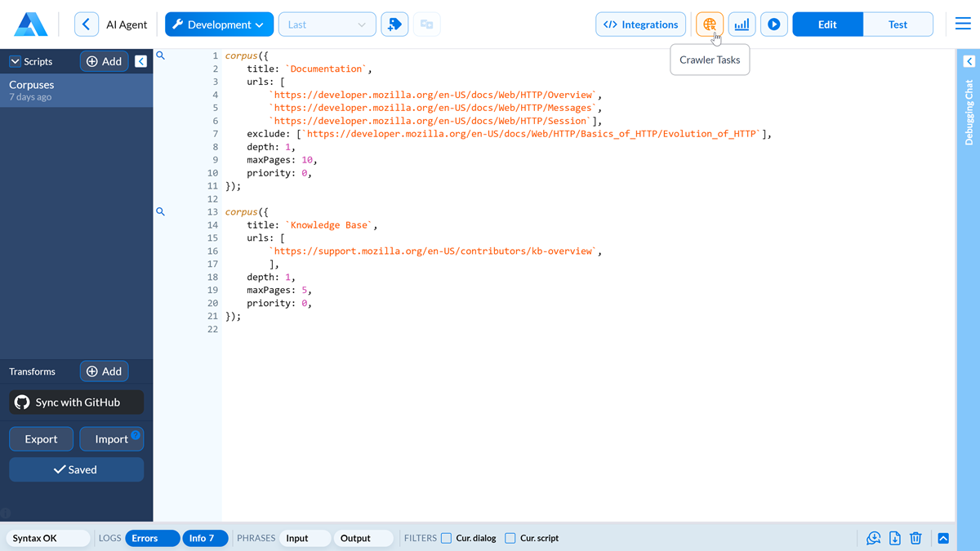The image size is (980, 551).
Task: Open the Integrations panel
Action: click(x=640, y=24)
